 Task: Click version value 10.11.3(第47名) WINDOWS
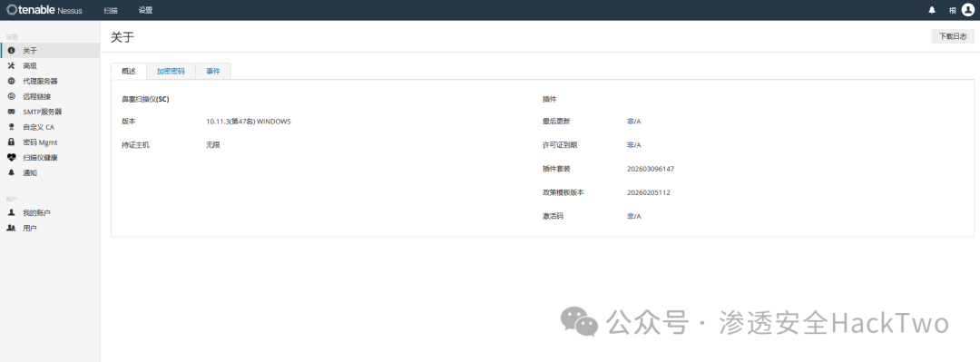(248, 122)
